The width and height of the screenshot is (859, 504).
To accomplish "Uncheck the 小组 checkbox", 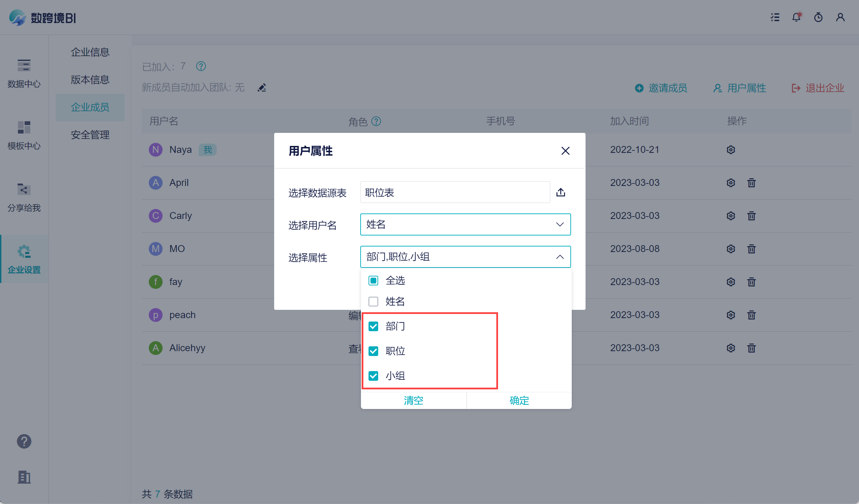I will (373, 376).
